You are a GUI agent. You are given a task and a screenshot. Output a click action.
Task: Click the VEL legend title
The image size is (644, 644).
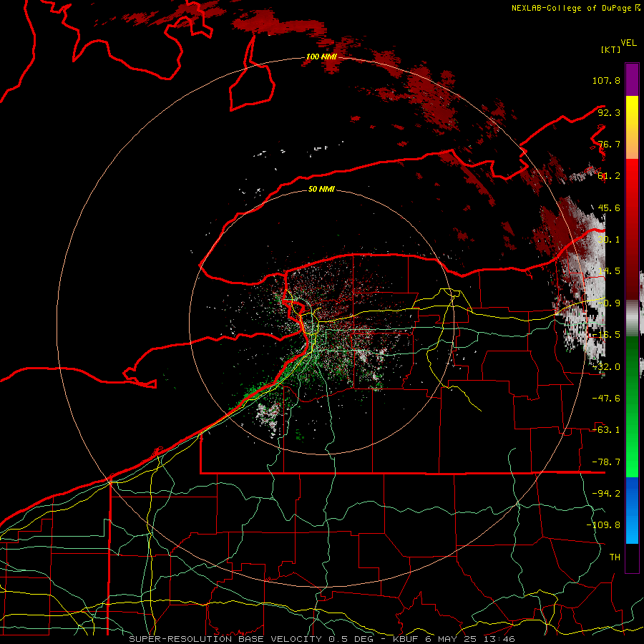628,43
